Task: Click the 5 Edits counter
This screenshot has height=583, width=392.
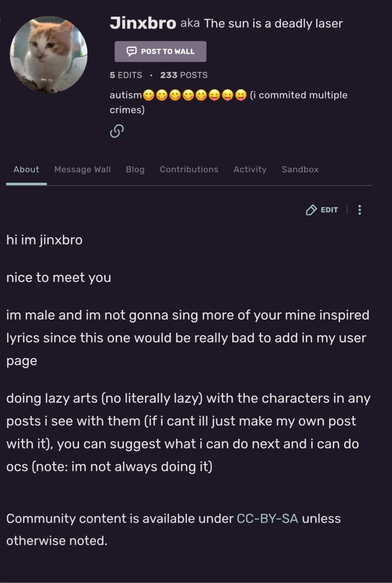Action: (126, 75)
